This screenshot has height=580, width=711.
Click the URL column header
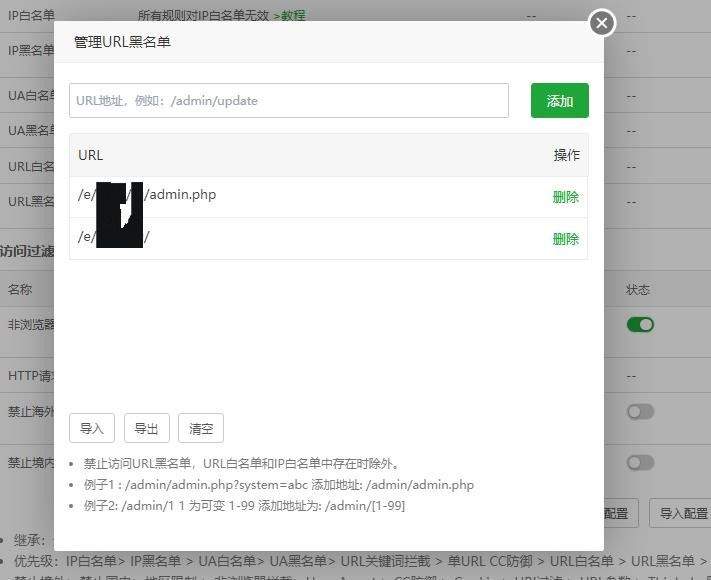coord(91,155)
